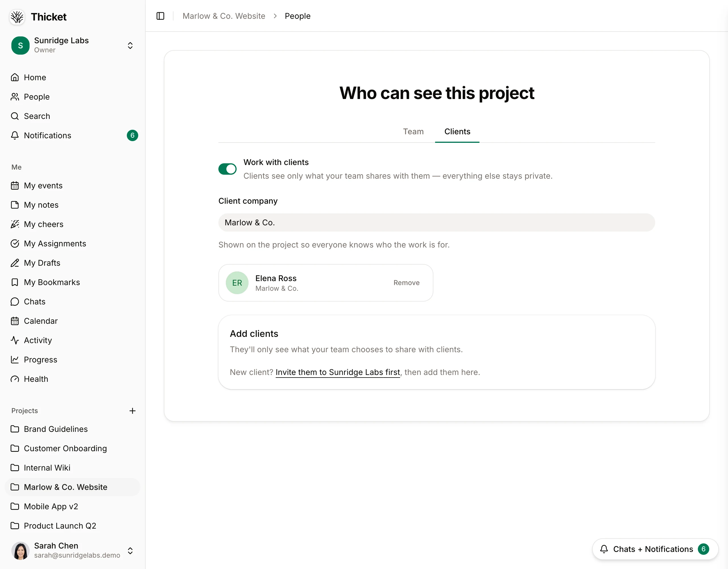Click the Notifications bell icon in the sidebar
Viewport: 728px width, 569px height.
tap(15, 135)
